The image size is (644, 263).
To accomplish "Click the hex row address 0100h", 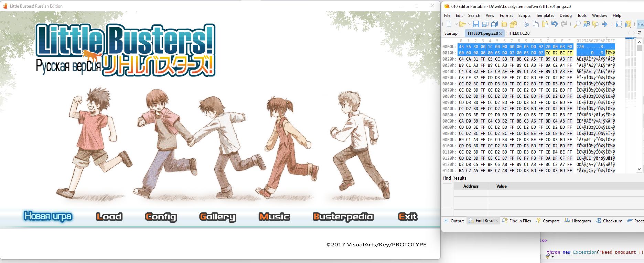I will click(x=449, y=146).
